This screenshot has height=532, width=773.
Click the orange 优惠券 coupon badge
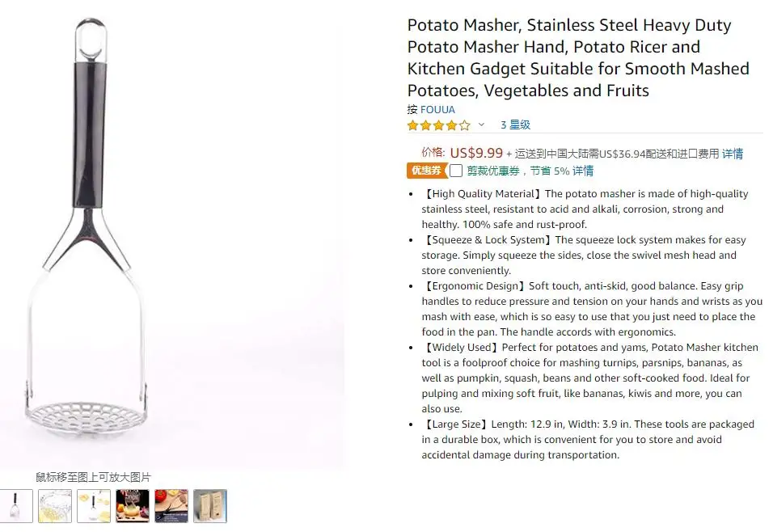pos(426,171)
